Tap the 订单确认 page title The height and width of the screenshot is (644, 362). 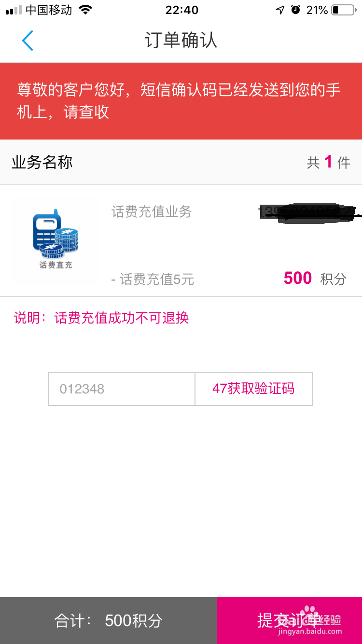tap(181, 41)
